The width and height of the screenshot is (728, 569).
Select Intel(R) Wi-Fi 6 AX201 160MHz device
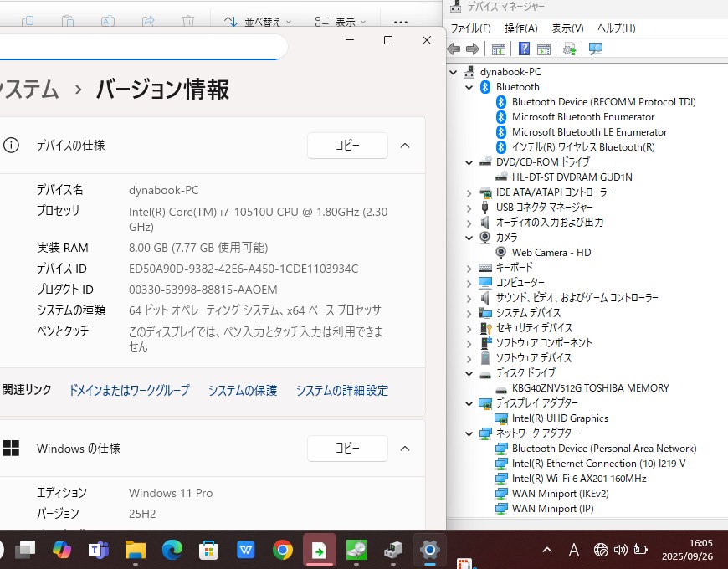[578, 479]
